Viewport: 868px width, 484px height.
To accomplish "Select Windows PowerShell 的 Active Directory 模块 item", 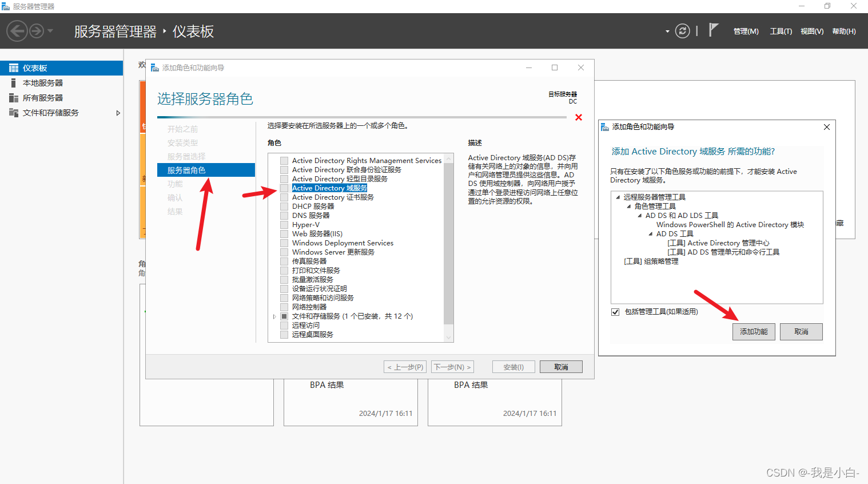I will (730, 225).
